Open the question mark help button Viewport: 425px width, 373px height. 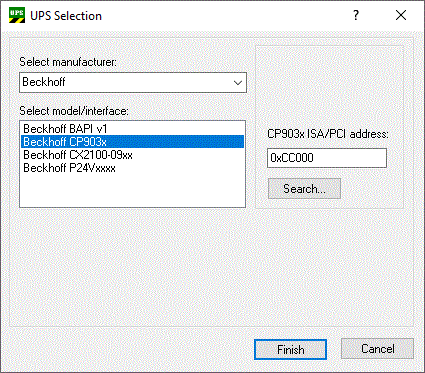click(356, 15)
